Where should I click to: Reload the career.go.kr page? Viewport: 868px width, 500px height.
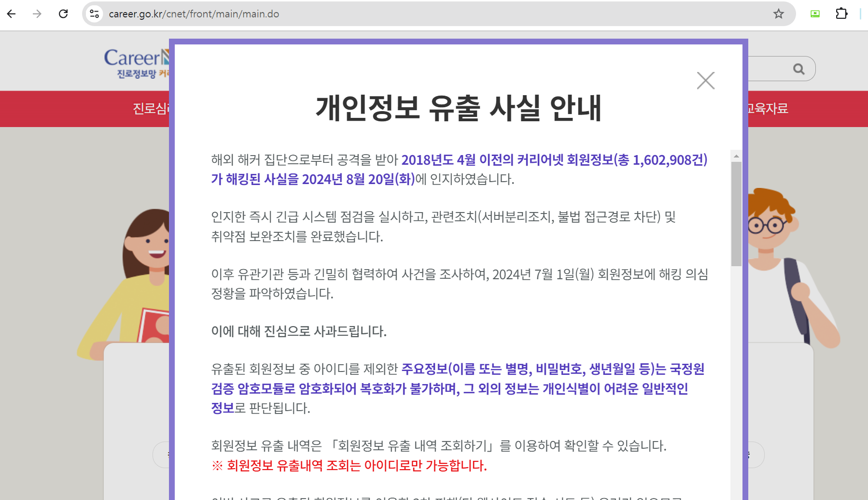coord(63,14)
